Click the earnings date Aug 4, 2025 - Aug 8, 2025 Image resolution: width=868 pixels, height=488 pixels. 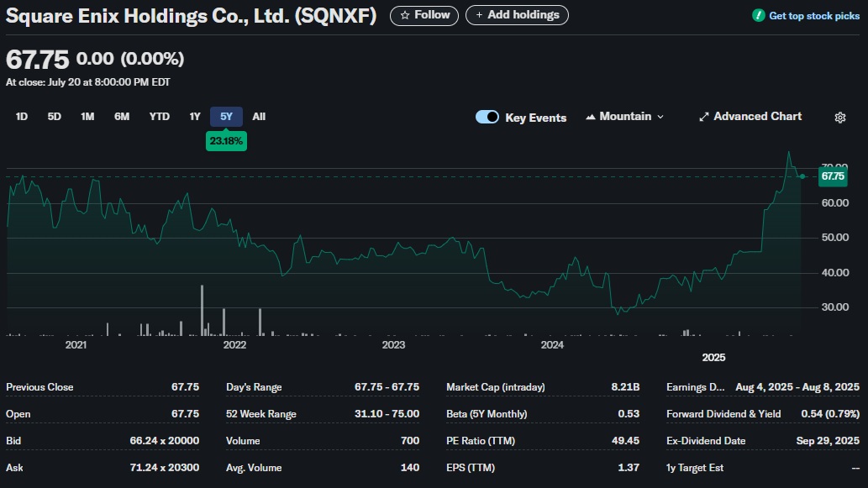[x=797, y=387]
